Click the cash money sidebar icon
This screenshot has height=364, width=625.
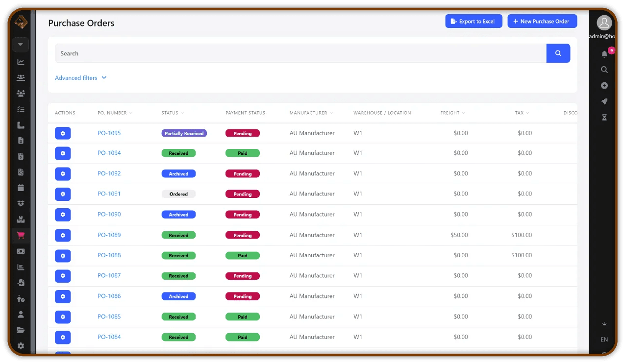[x=21, y=251]
